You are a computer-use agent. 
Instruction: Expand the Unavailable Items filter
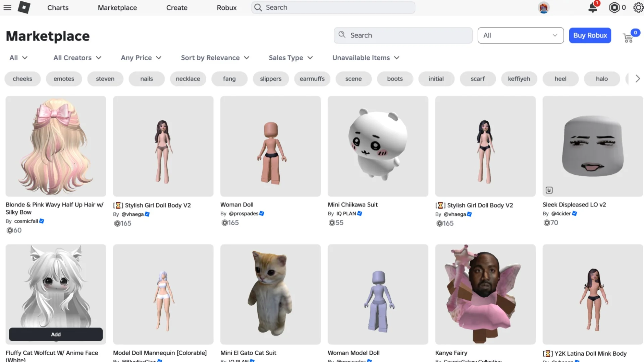(x=366, y=58)
